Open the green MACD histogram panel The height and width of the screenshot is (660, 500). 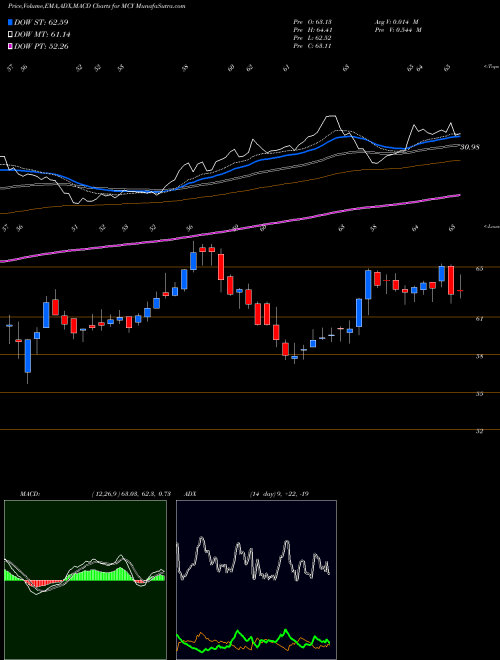pyautogui.click(x=85, y=580)
